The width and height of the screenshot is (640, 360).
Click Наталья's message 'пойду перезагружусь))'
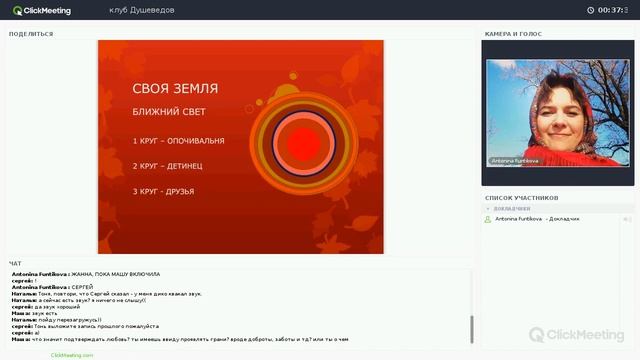[x=70, y=320]
